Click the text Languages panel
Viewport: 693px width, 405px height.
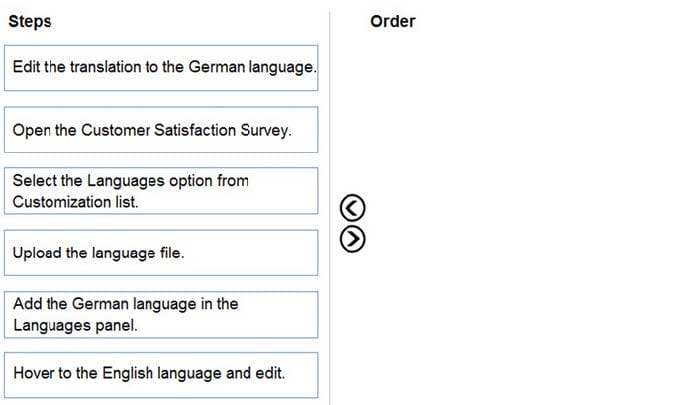point(75,325)
